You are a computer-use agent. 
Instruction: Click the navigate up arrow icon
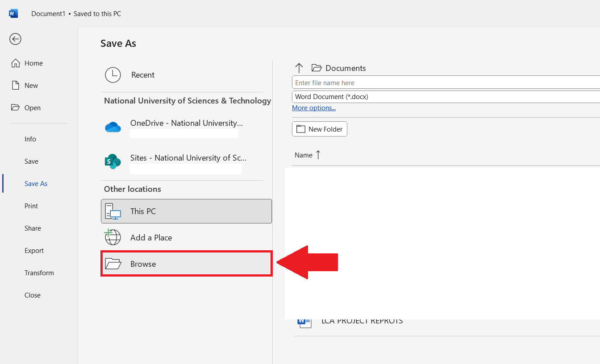pyautogui.click(x=299, y=67)
